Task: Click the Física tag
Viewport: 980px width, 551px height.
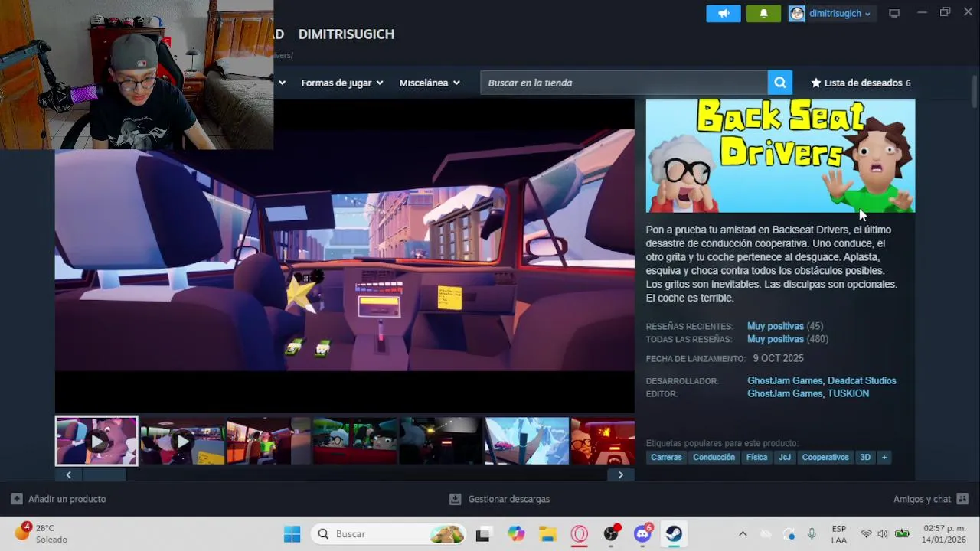Action: 756,457
